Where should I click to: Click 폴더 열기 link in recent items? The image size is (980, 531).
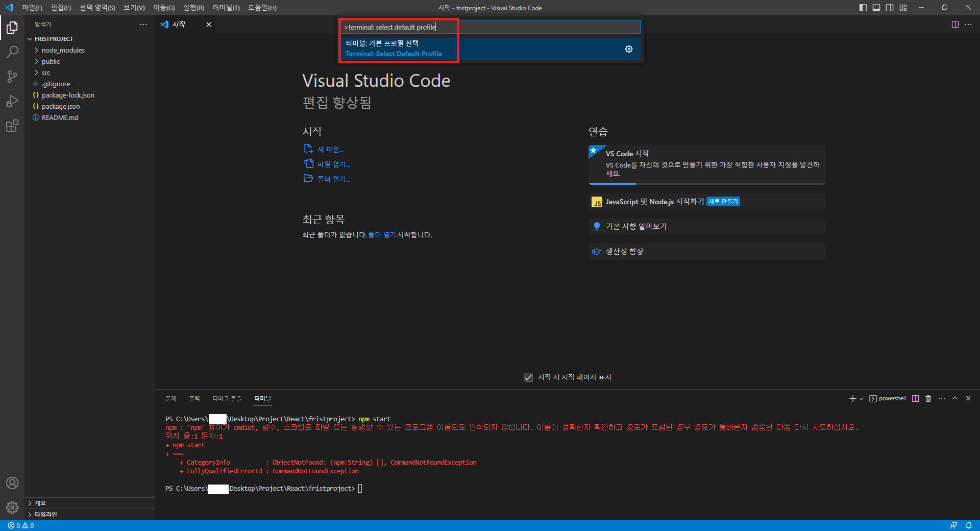point(382,235)
